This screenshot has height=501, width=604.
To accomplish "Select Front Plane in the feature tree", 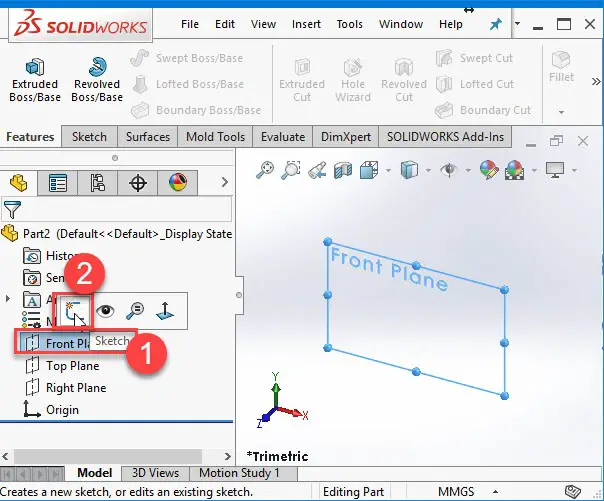I will point(55,343).
